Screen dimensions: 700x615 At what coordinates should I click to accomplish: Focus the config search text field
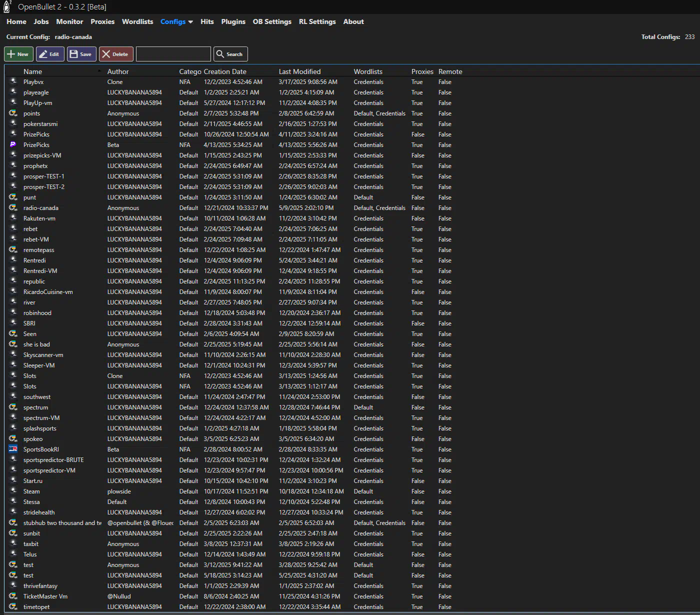tap(173, 54)
